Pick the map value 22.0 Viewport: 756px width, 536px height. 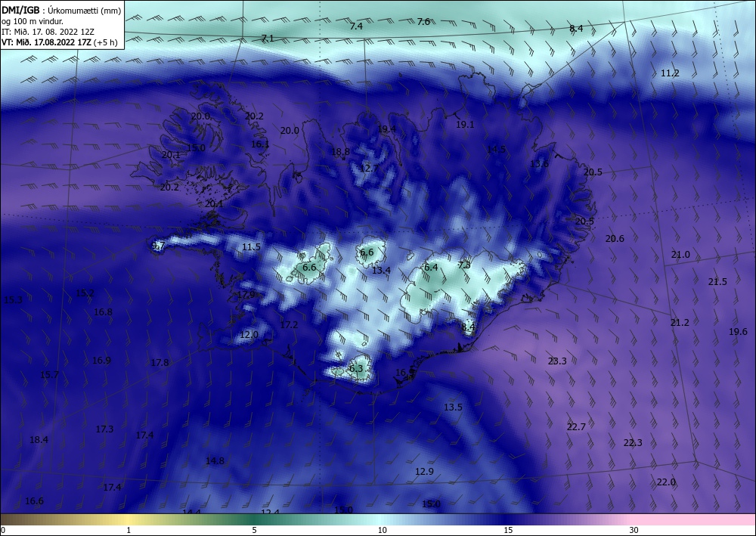[666, 482]
